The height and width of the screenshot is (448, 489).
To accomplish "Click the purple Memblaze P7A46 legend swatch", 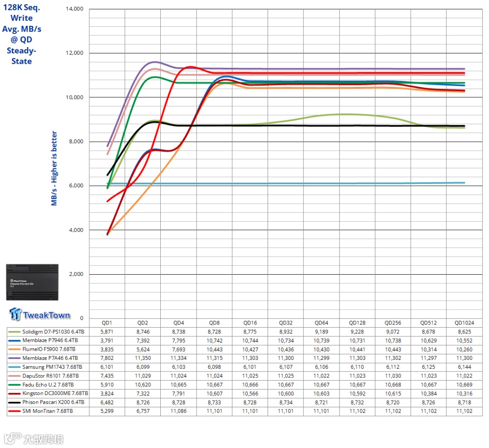I will pyautogui.click(x=14, y=358).
